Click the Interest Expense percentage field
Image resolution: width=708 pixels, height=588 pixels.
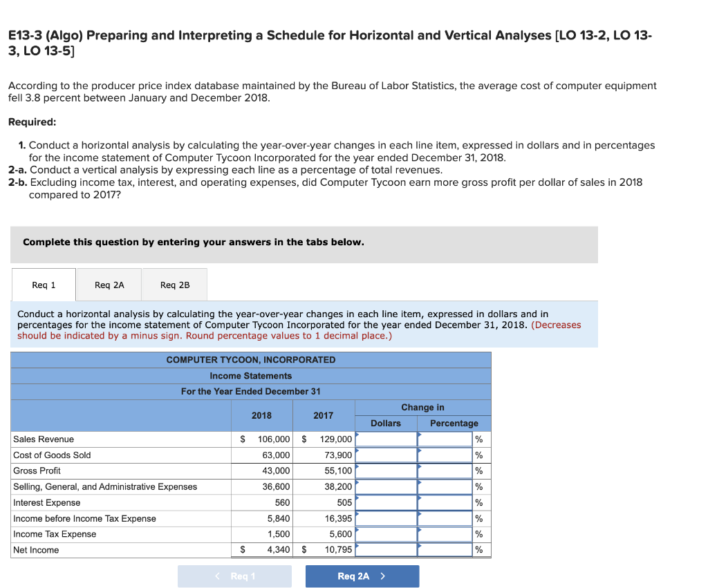tap(449, 502)
